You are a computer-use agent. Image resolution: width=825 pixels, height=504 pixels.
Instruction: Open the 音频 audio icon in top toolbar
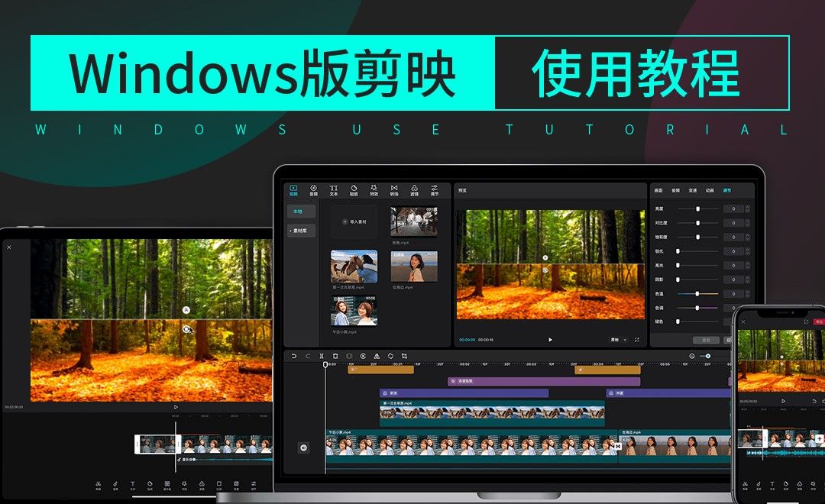pos(314,190)
